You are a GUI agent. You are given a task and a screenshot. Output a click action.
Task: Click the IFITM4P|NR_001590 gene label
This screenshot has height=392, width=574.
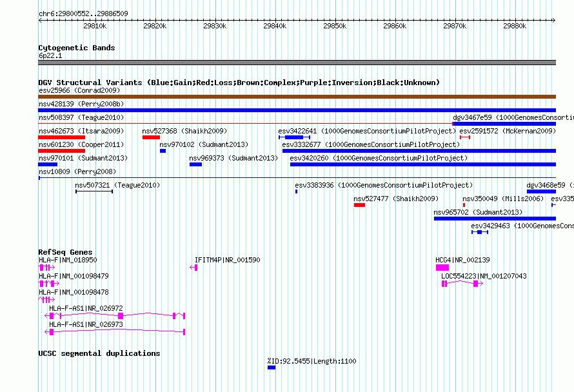click(x=227, y=260)
